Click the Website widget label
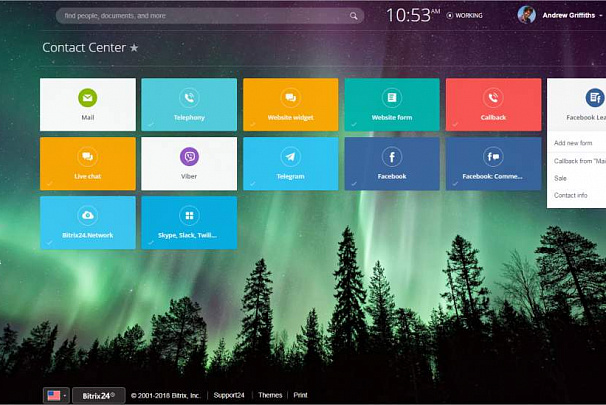This screenshot has width=606, height=405. tap(290, 117)
